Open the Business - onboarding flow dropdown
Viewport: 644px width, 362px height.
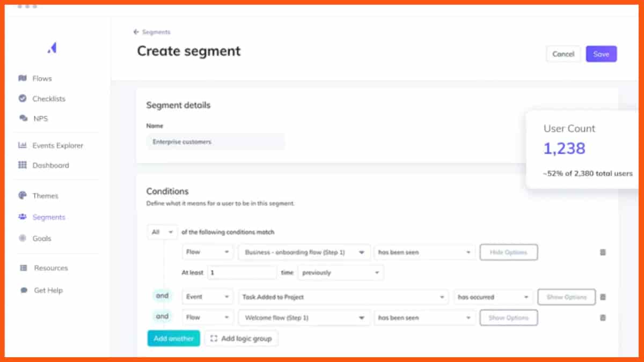click(x=304, y=253)
